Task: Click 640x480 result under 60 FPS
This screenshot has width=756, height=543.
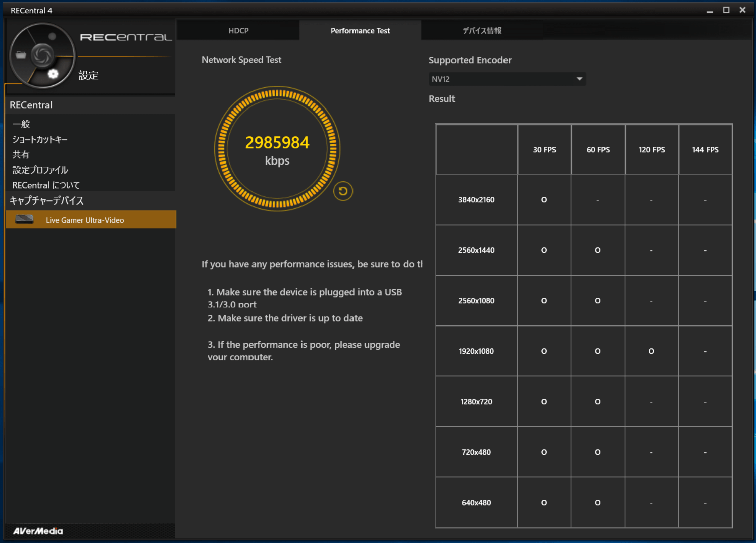Action: click(x=598, y=503)
